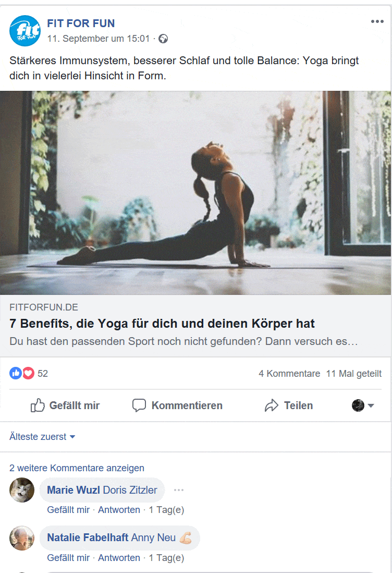This screenshot has width=392, height=573.
Task: Like Natalie Fabelhaft's comment
Action: point(68,558)
